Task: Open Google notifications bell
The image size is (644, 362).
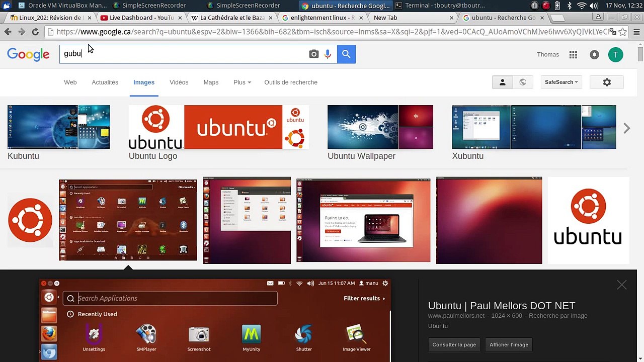Action: (x=594, y=55)
